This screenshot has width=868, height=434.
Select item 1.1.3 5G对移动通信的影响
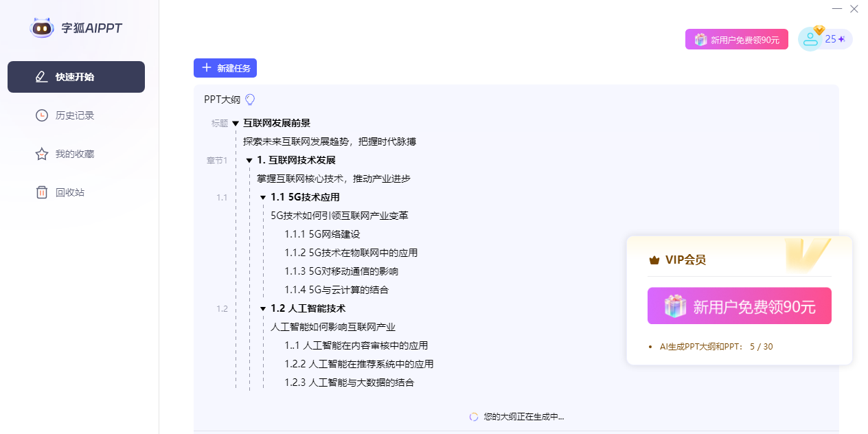coord(341,271)
